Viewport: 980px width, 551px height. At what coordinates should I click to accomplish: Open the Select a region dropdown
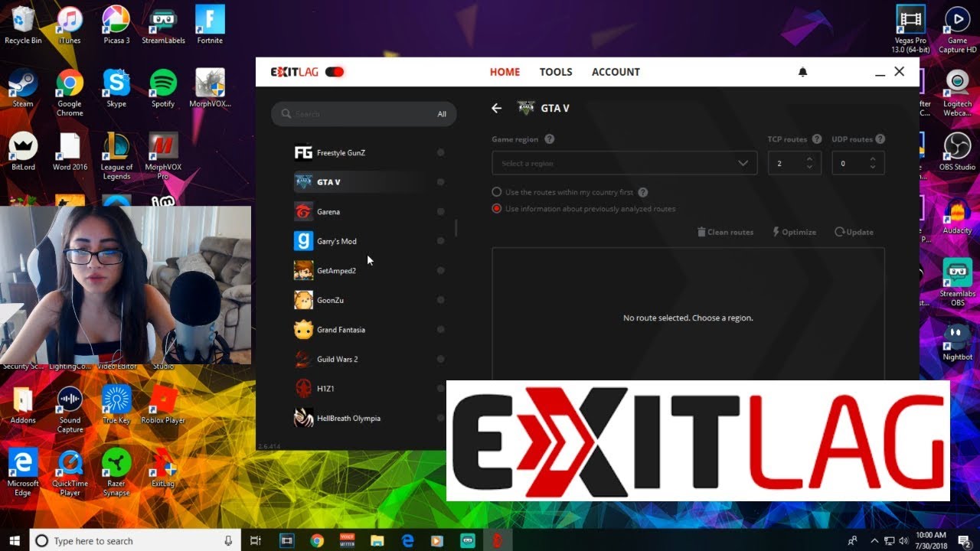(x=624, y=163)
